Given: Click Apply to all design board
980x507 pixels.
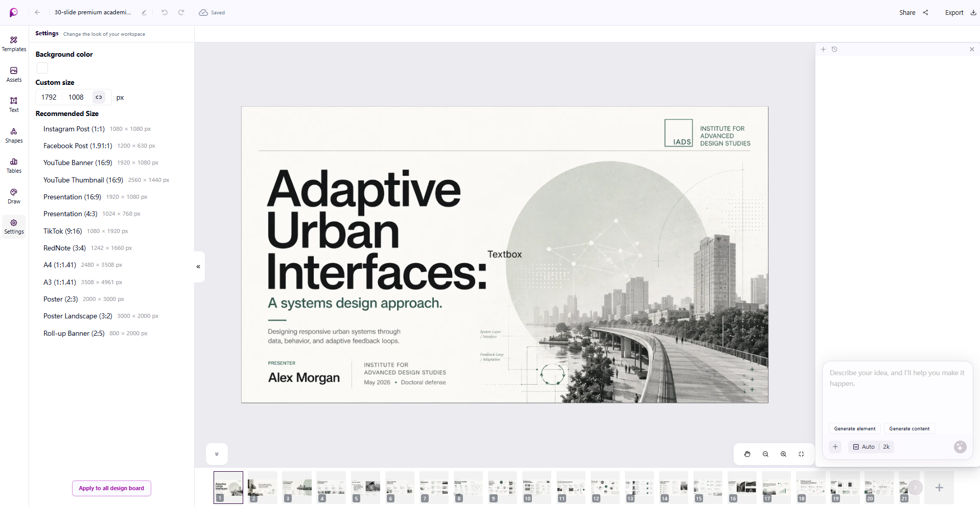Looking at the screenshot, I should click(111, 488).
